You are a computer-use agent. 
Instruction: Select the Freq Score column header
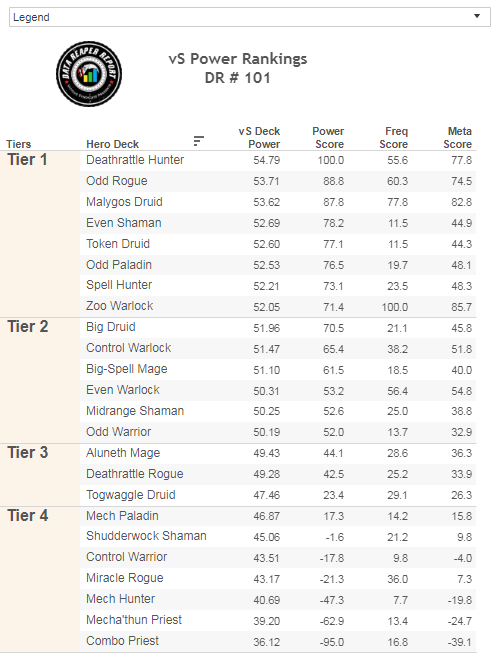point(394,137)
